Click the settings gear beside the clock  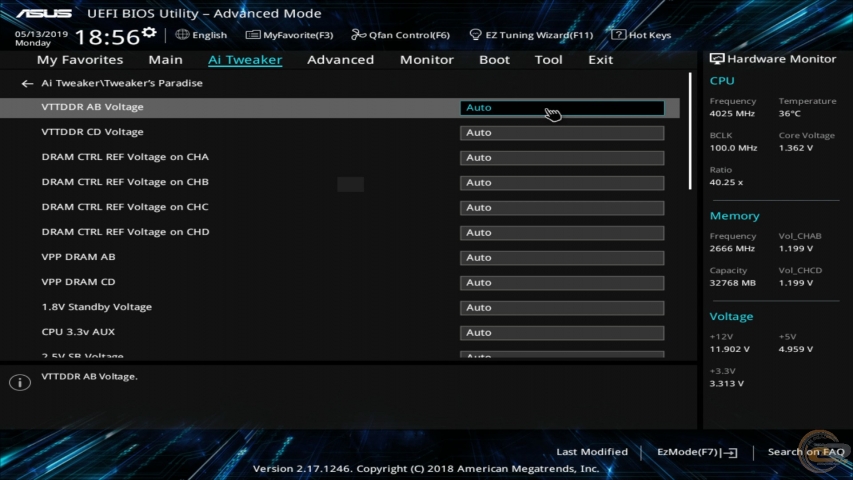click(149, 33)
